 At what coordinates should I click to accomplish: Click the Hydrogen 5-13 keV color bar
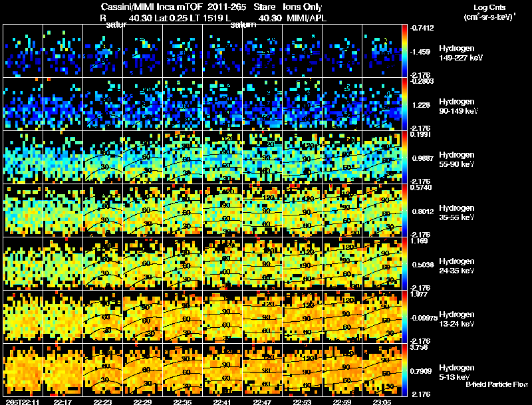coord(405,370)
